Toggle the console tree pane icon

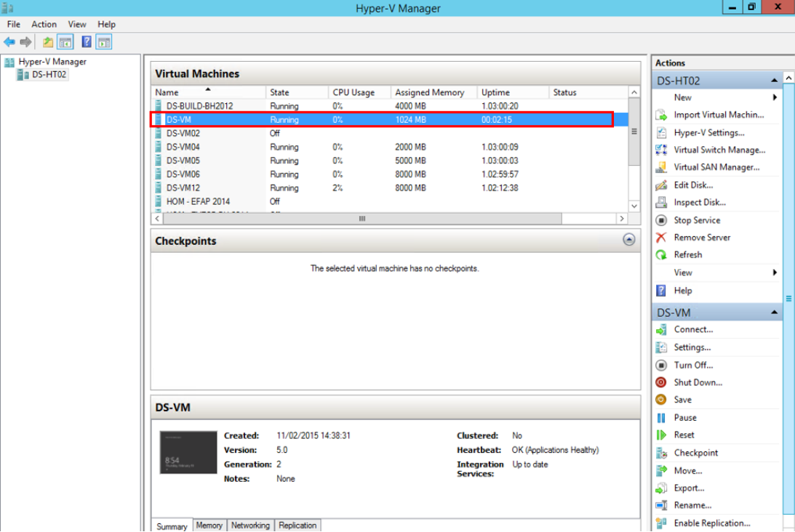(65, 42)
